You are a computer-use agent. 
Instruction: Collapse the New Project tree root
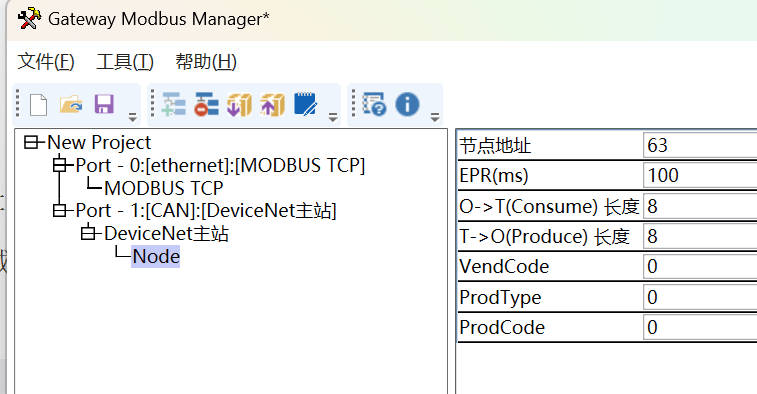pos(31,142)
